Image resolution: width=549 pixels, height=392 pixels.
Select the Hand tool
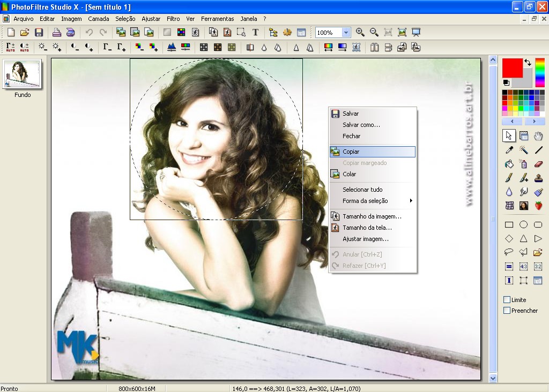[538, 135]
